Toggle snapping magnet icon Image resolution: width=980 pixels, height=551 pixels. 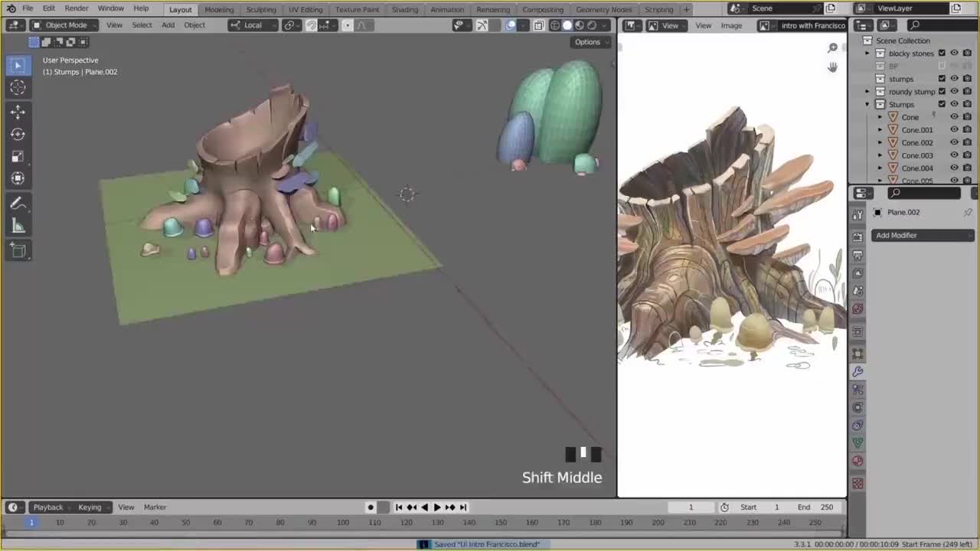311,25
